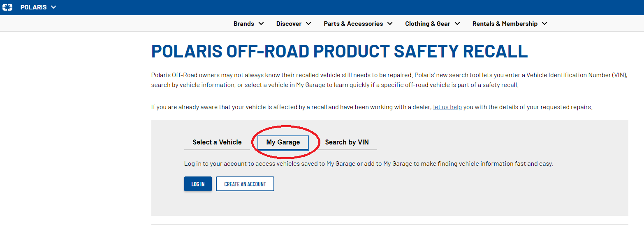Expand the Rentals & Membership chevron arrow
Screen dimensions: 644x229
click(x=544, y=24)
